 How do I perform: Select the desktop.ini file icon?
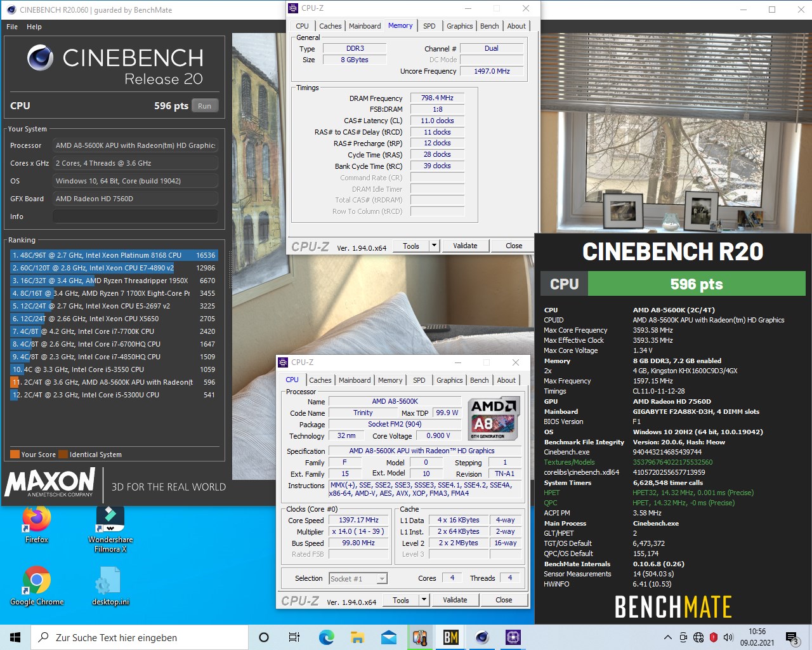coord(110,586)
